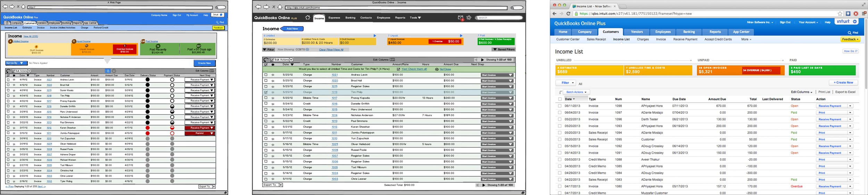
Task: Toggle the header select-all checkbox in middle window
Action: (x=266, y=65)
